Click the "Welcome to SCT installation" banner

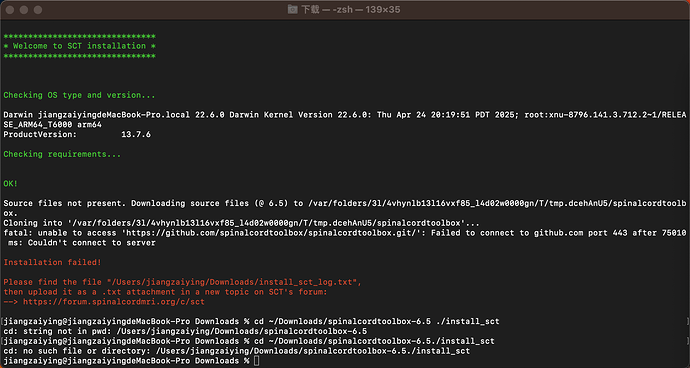tap(79, 46)
